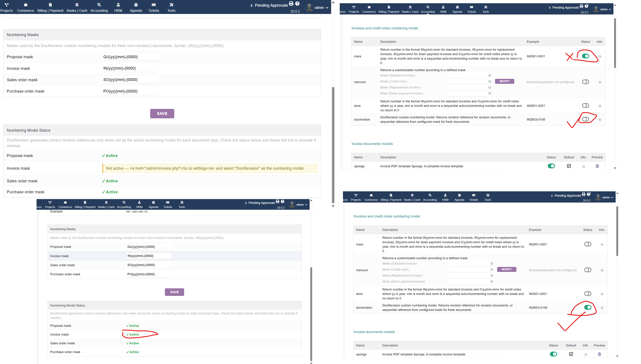
Task: Click the print icon beside the largest Pending Approvals
Action: click(291, 4)
